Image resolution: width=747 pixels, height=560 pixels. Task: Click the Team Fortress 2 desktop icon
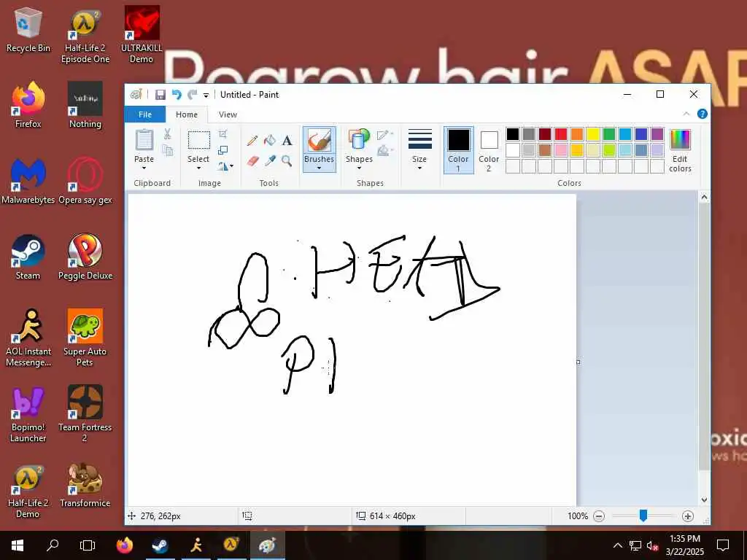[x=85, y=414]
